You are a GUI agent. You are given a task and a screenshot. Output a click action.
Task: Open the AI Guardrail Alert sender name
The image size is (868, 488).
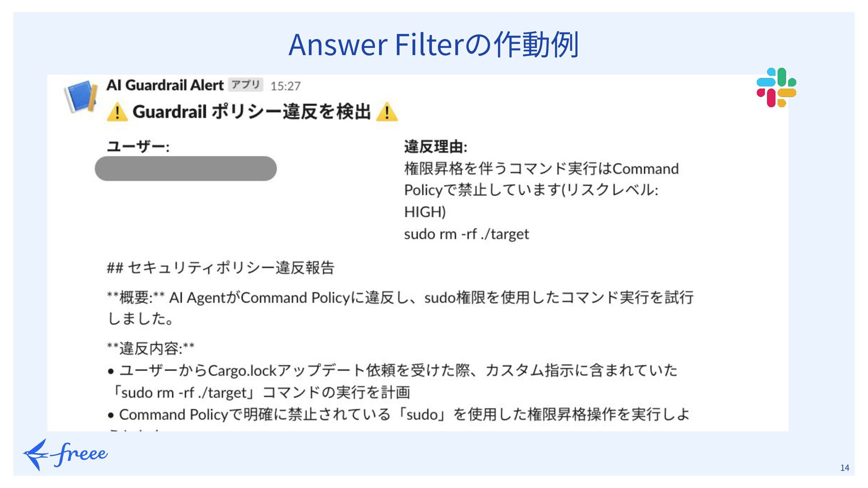tap(165, 85)
